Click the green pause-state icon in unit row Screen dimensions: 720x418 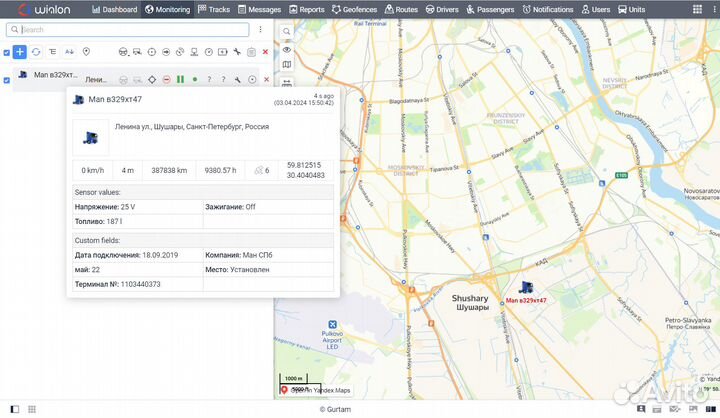click(x=180, y=79)
